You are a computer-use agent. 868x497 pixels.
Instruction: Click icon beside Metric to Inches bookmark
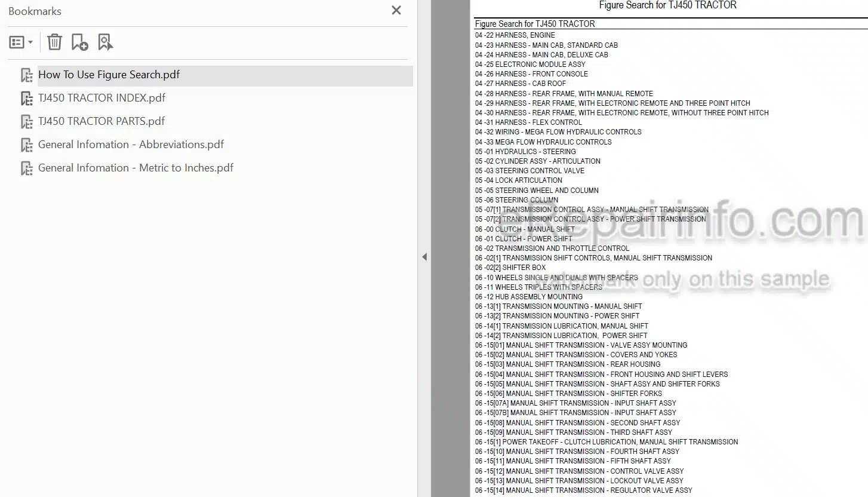[x=27, y=168]
